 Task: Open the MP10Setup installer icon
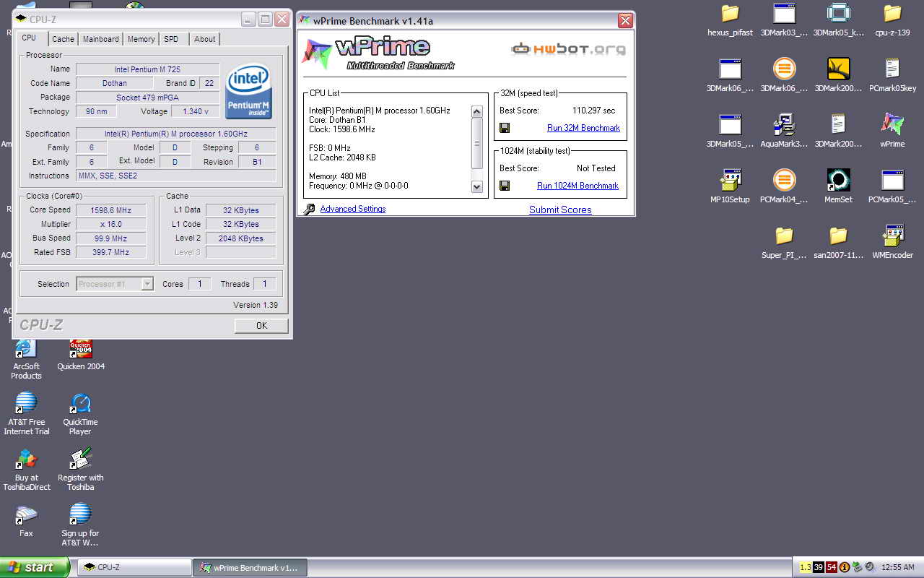[x=730, y=186]
